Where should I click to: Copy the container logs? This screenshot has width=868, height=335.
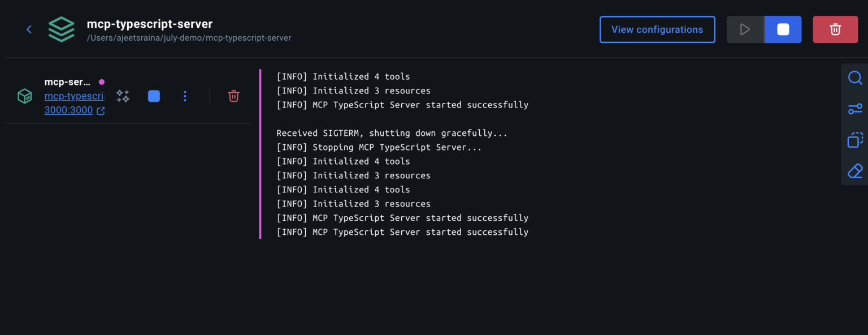(855, 140)
